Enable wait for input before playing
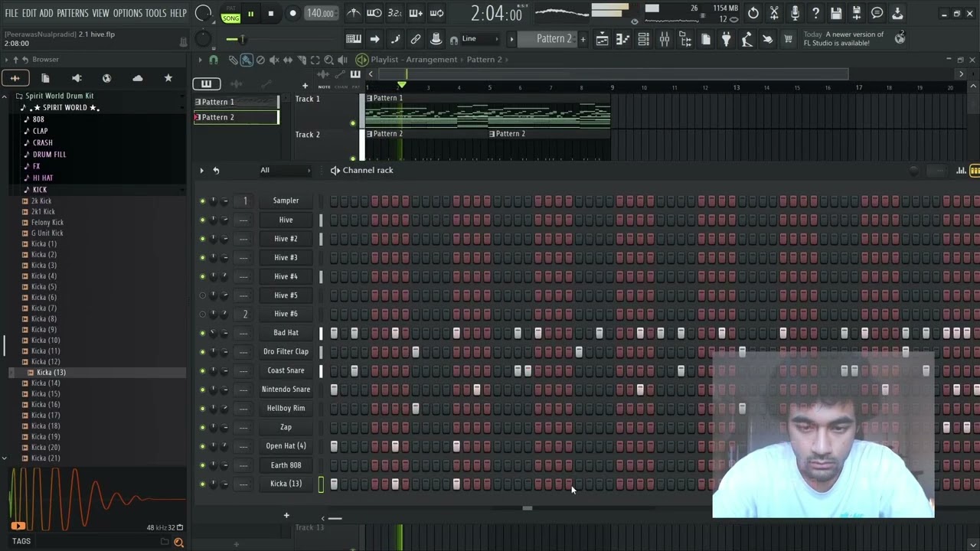This screenshot has width=980, height=551. click(374, 13)
